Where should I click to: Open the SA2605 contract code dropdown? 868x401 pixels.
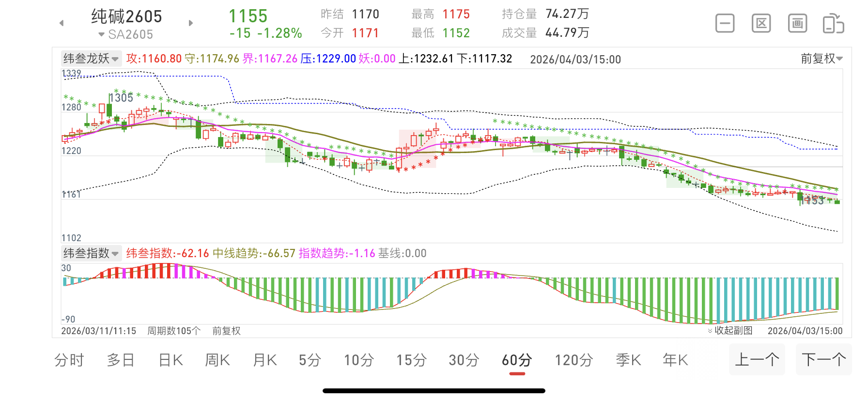[126, 34]
